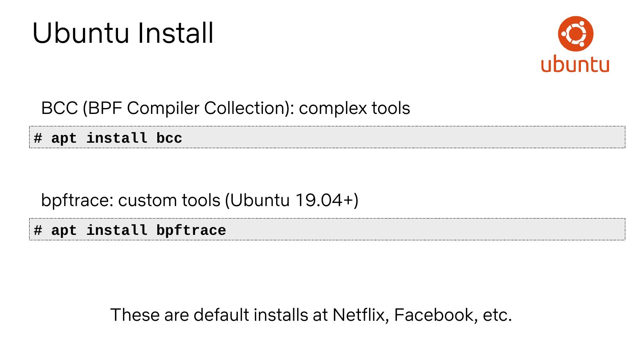The height and width of the screenshot is (362, 644).
Task: Click the orange ubuntu wordmark
Action: (575, 65)
